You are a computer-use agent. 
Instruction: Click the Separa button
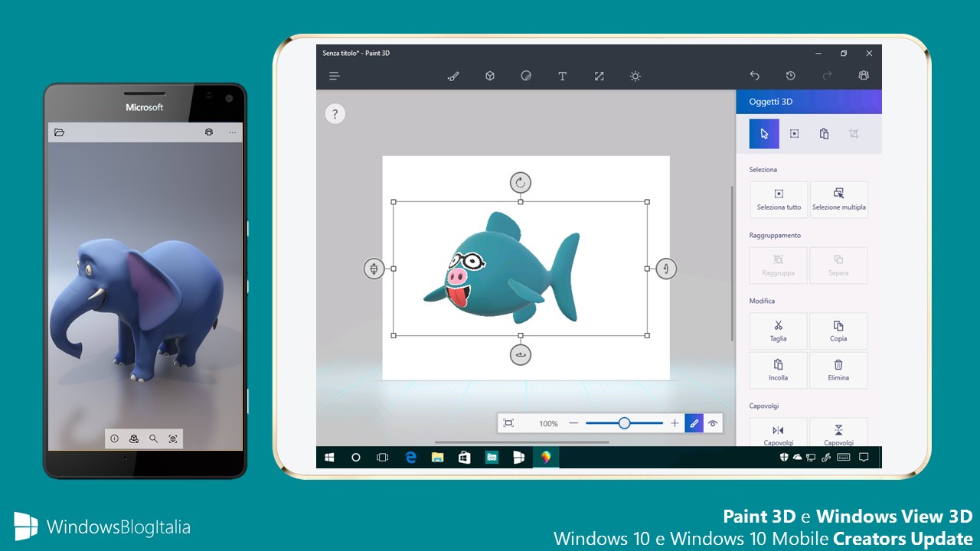coord(839,266)
